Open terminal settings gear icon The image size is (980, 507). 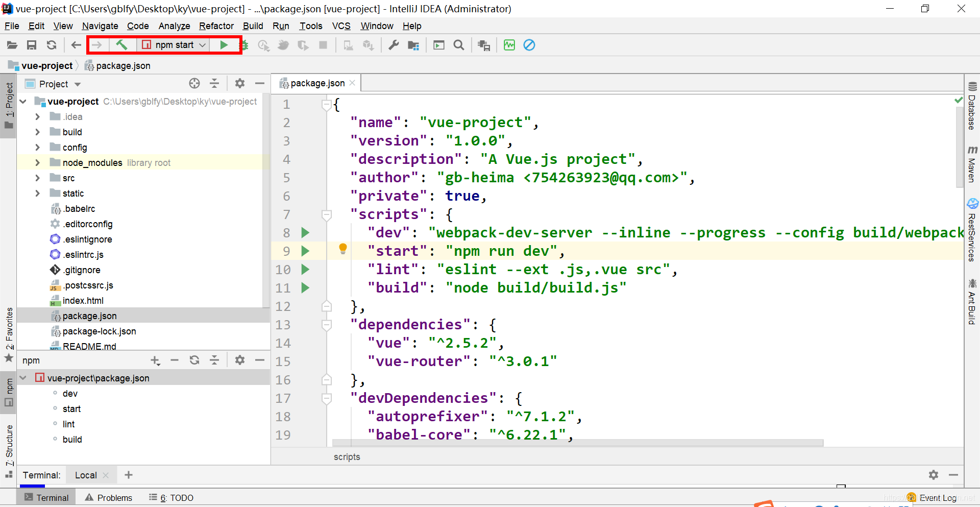pos(934,475)
